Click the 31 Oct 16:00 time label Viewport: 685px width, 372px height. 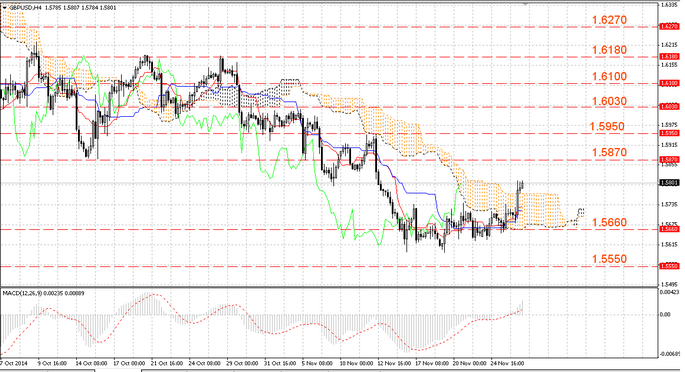280,363
